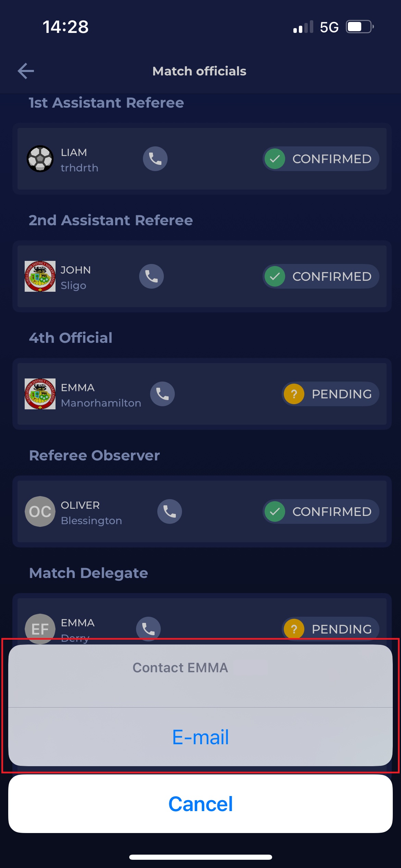Tap 4th Official EMMA's club crest

(x=40, y=394)
